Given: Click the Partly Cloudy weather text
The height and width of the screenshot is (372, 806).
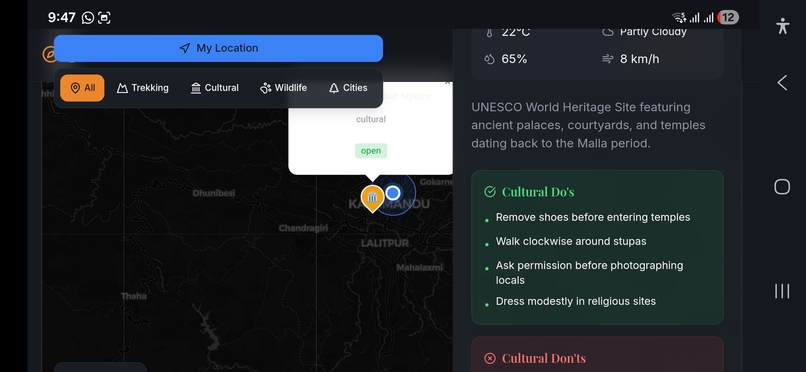Looking at the screenshot, I should [653, 32].
